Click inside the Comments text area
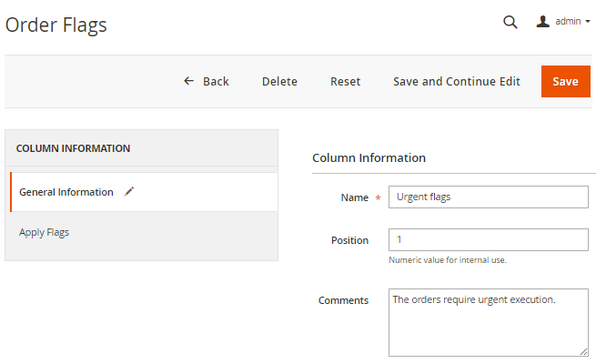Image resolution: width=596 pixels, height=364 pixels. point(489,322)
